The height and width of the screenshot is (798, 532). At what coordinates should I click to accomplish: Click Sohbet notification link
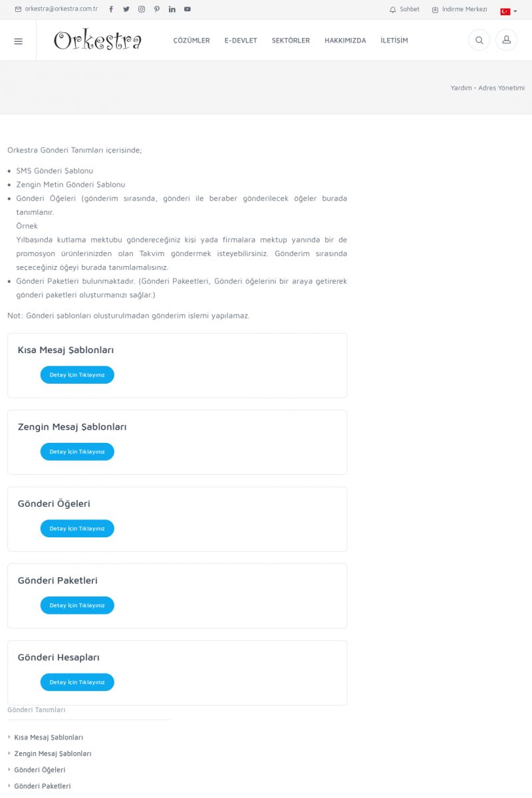(x=404, y=9)
